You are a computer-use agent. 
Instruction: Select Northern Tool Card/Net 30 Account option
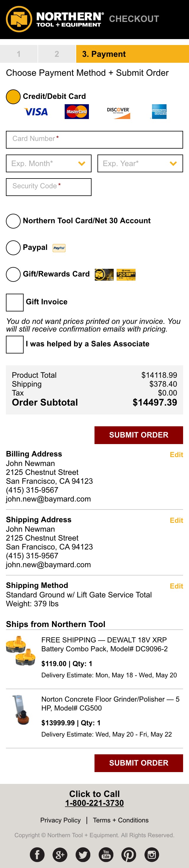(14, 221)
